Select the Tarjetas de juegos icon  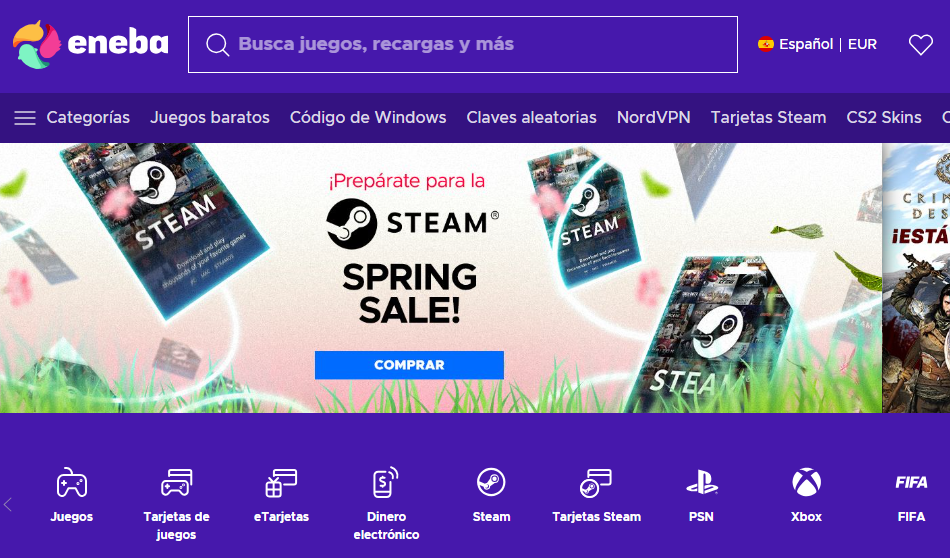(176, 483)
